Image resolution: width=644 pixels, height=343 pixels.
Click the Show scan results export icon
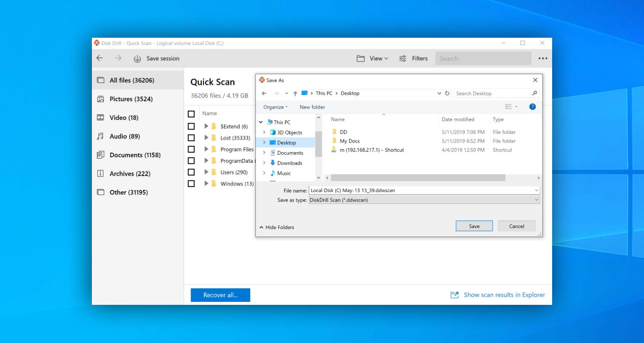click(454, 295)
